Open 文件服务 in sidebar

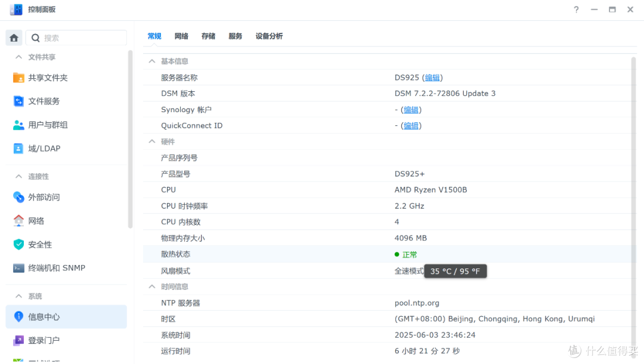coord(44,101)
